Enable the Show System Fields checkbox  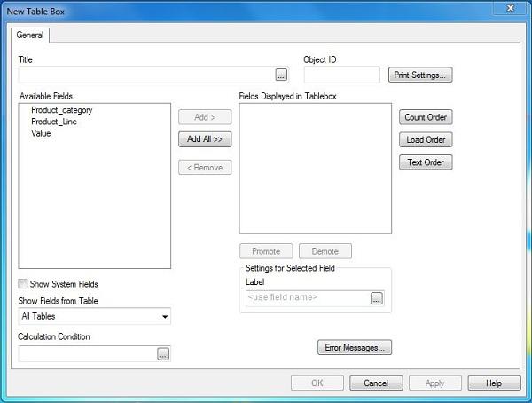pos(23,284)
